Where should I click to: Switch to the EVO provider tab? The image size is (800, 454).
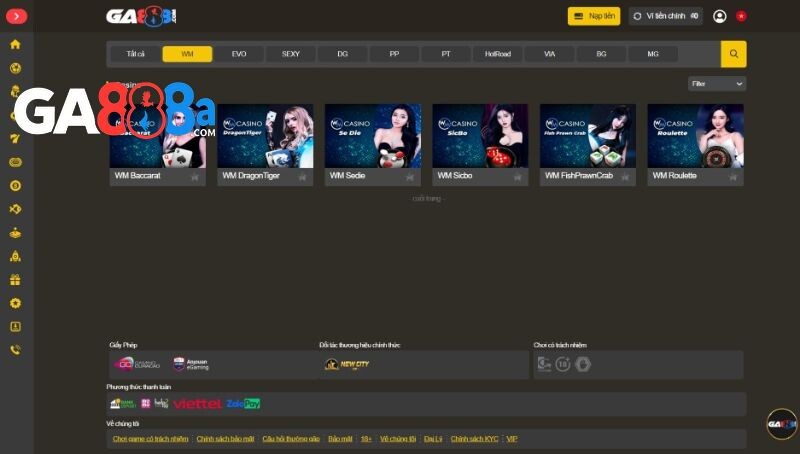point(239,54)
